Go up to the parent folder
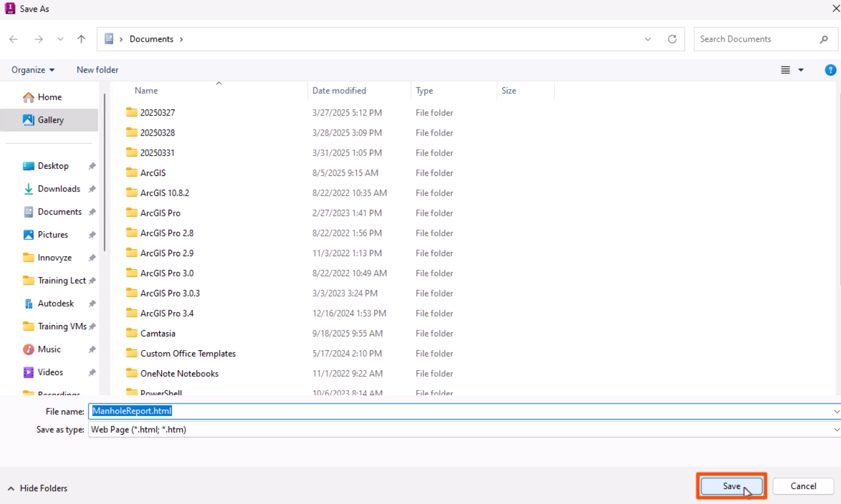 [81, 39]
